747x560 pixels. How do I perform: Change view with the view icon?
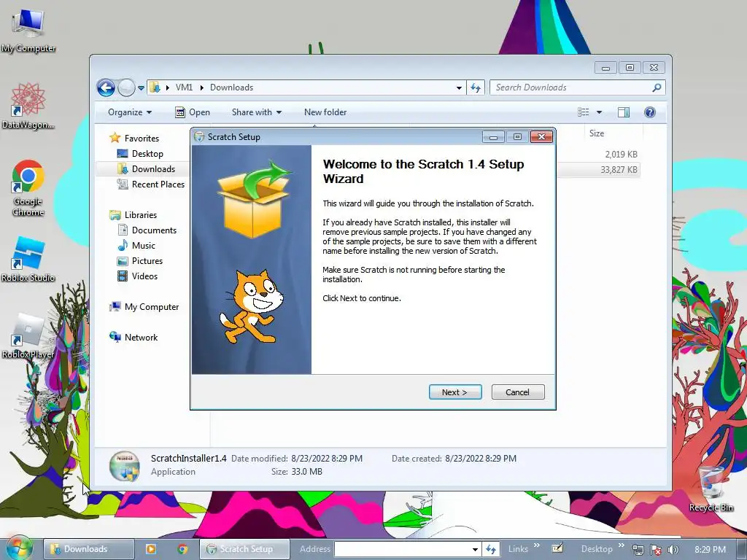tap(583, 112)
